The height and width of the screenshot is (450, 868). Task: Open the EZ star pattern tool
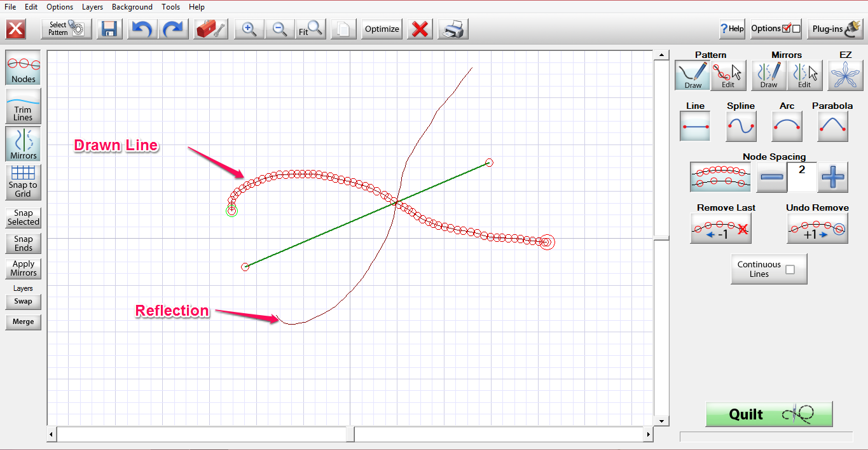click(x=845, y=76)
